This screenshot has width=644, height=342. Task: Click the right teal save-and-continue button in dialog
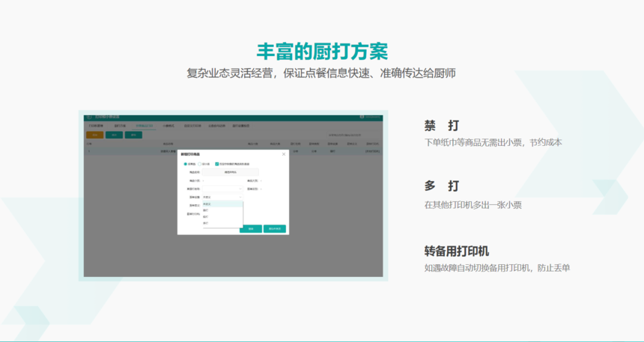click(274, 229)
